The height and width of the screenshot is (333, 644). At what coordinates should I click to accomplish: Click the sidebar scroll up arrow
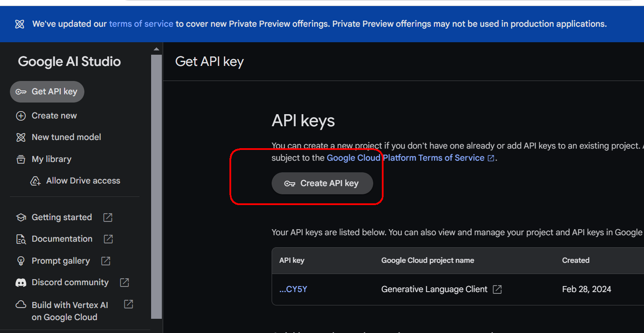(156, 49)
